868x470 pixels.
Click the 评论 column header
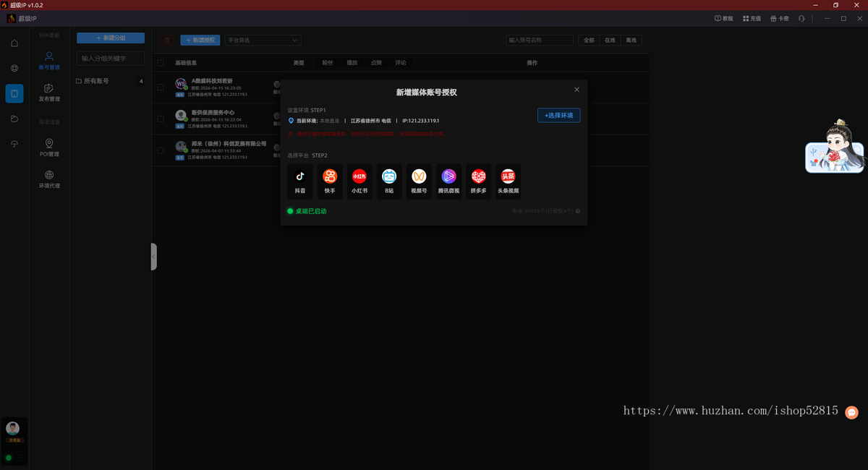click(401, 63)
